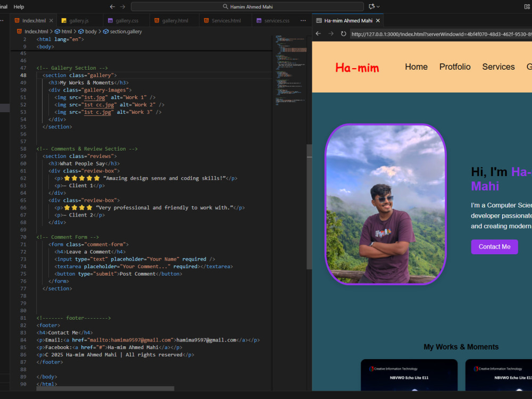The height and width of the screenshot is (399, 532).
Task: Switch to the gallery.html tab
Action: click(x=174, y=20)
